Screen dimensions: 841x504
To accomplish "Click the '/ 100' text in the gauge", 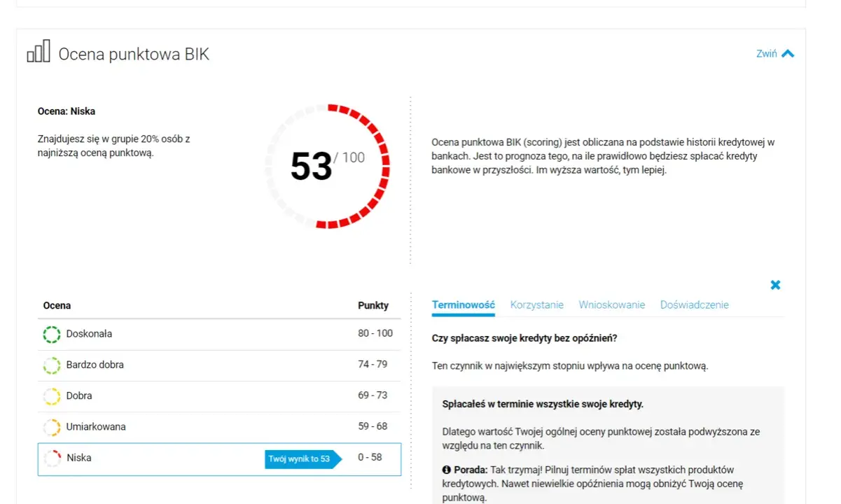I will tap(349, 157).
